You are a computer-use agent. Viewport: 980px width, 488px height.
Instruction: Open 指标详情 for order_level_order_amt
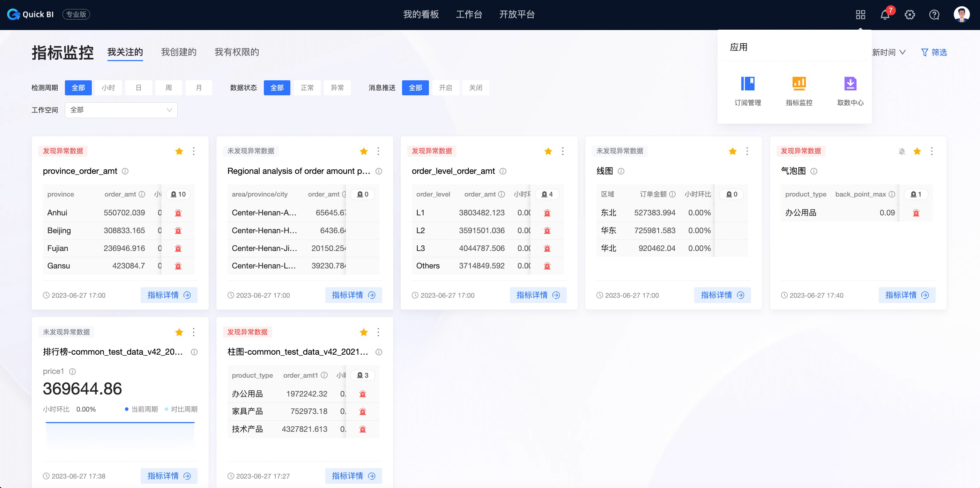538,295
